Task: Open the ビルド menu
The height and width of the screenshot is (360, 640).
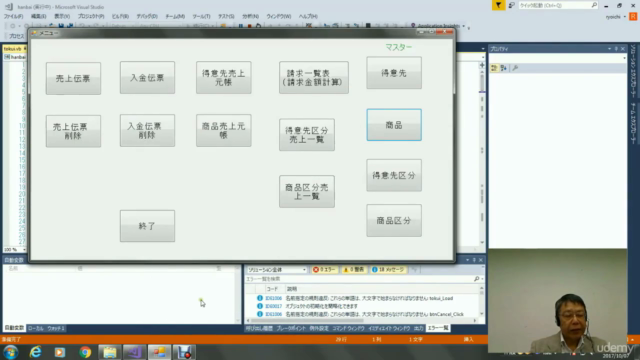Action: (x=120, y=16)
